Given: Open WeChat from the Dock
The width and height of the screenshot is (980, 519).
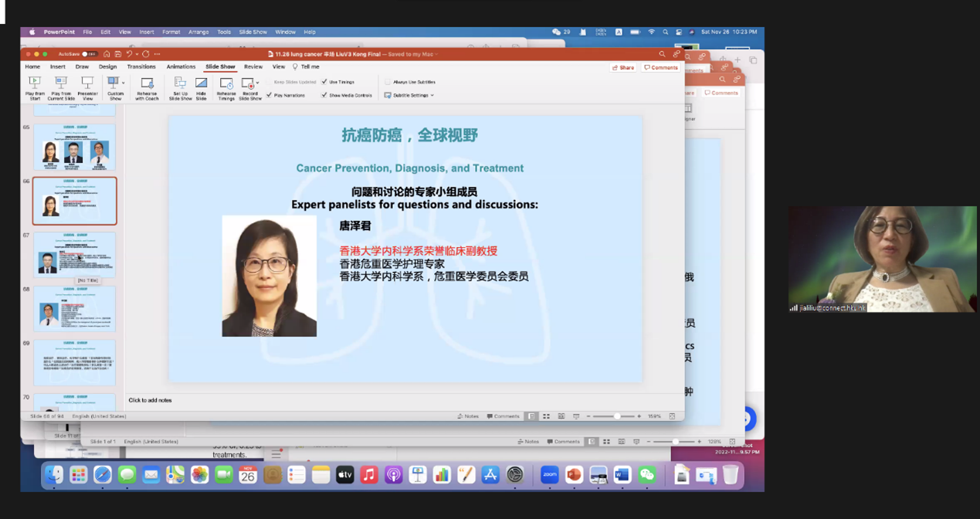Looking at the screenshot, I should (647, 475).
